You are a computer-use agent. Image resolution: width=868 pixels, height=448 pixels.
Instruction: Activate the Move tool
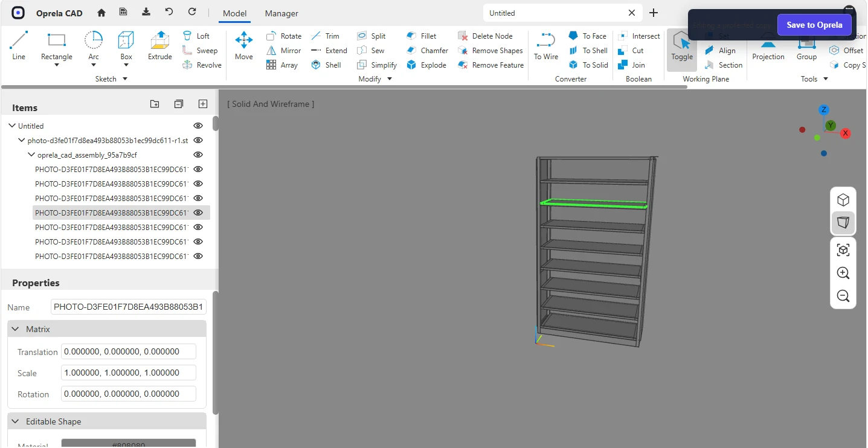[244, 46]
